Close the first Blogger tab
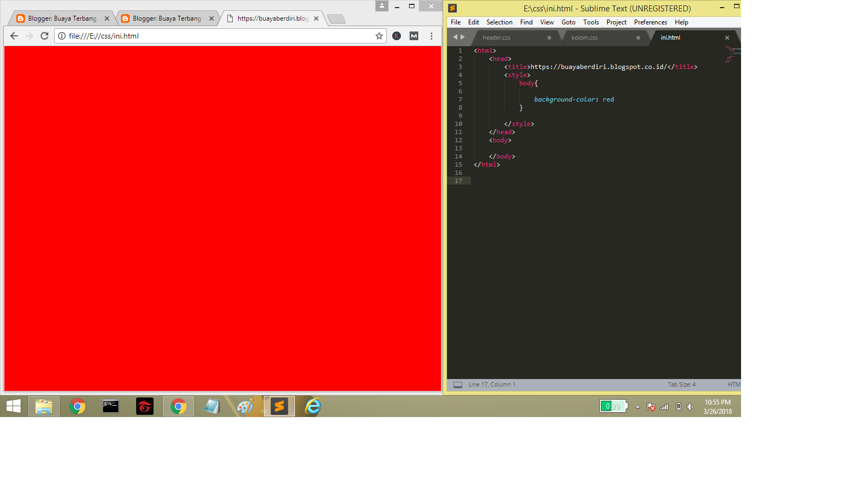This screenshot has width=868, height=486. pyautogui.click(x=107, y=18)
